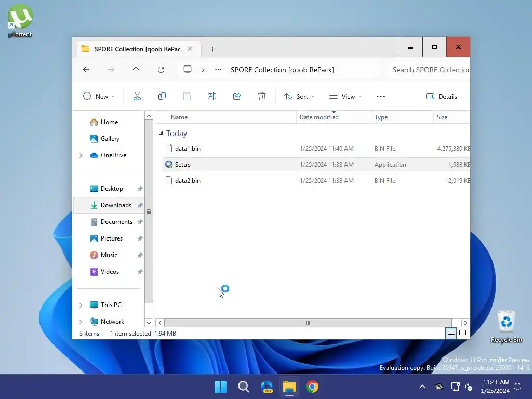532x399 pixels.
Task: Open uTorrent desktop shortcut
Action: (20, 20)
